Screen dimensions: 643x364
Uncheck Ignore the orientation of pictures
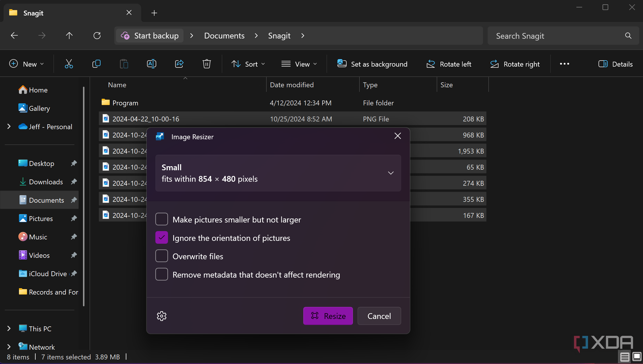tap(162, 238)
